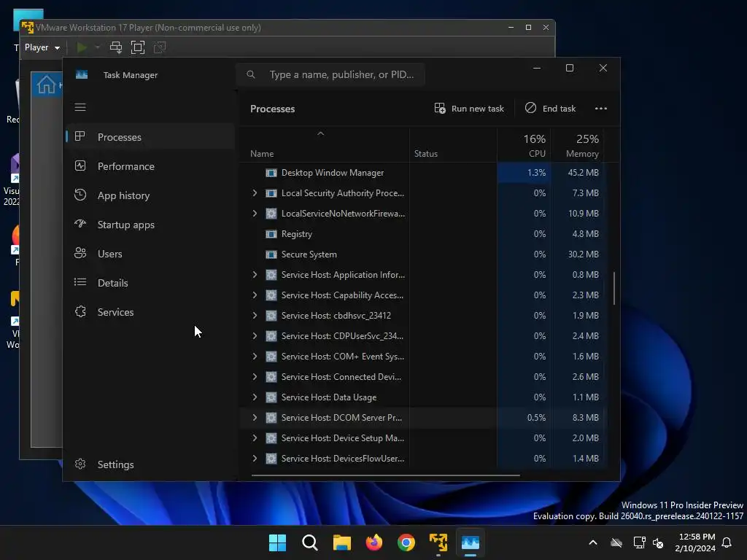This screenshot has width=747, height=560.
Task: Click the 45.2 MB memory cell
Action: (x=578, y=173)
